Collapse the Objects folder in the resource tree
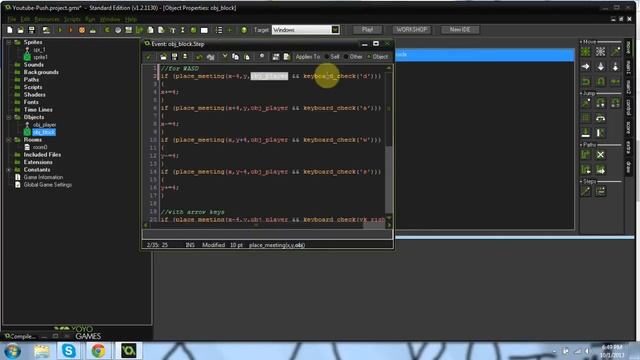This screenshot has height=360, width=640. click(x=9, y=117)
